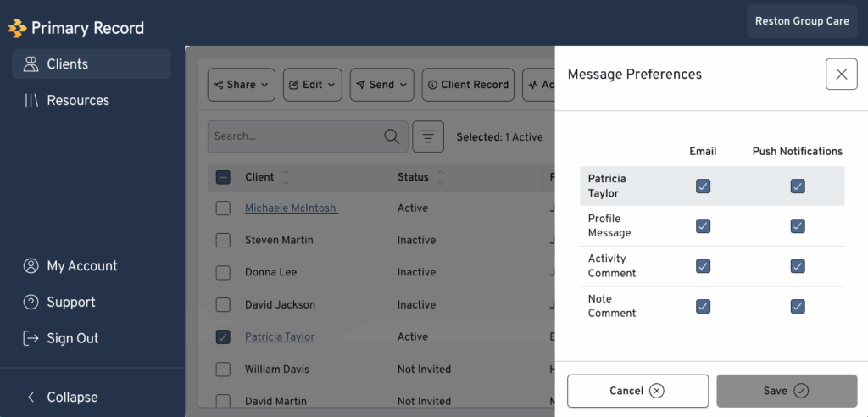The image size is (868, 417).
Task: Open Support help page
Action: (x=70, y=303)
